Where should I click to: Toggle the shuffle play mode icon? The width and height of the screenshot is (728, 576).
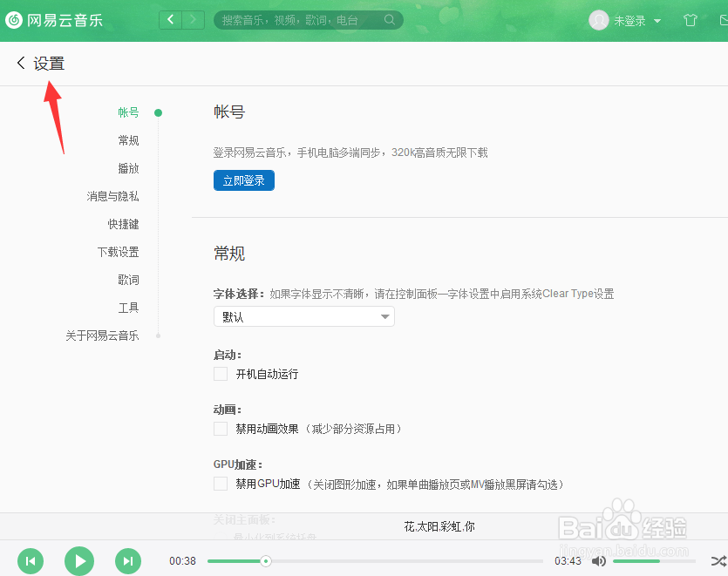coord(718,561)
